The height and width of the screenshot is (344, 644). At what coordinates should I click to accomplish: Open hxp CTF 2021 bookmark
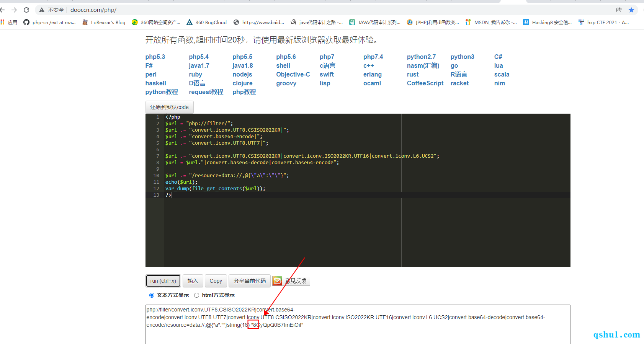click(604, 22)
